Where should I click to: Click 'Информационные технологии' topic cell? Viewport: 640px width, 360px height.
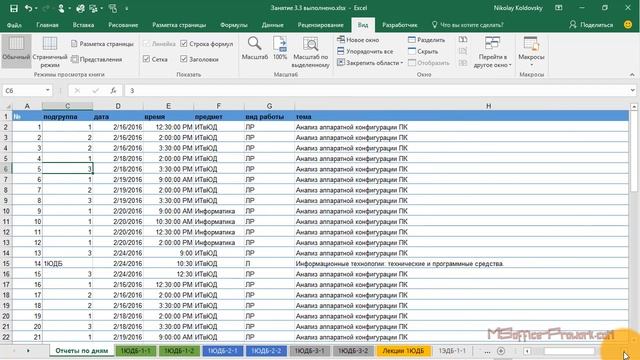click(462, 264)
